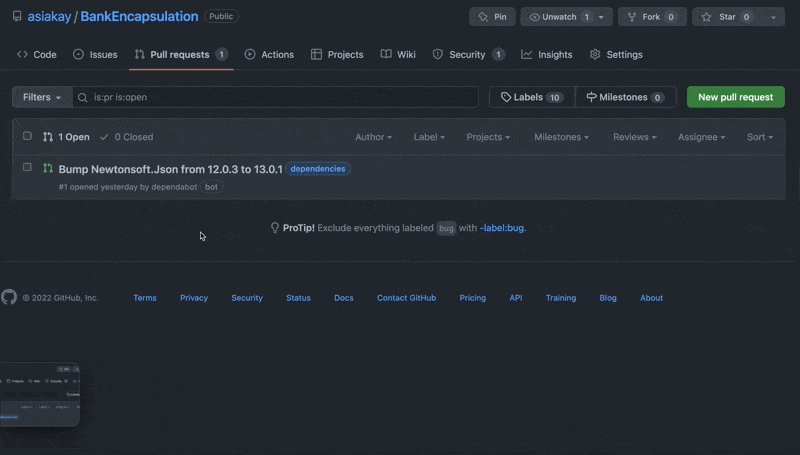800x455 pixels.
Task: Click the New pull request button
Action: [x=735, y=97]
